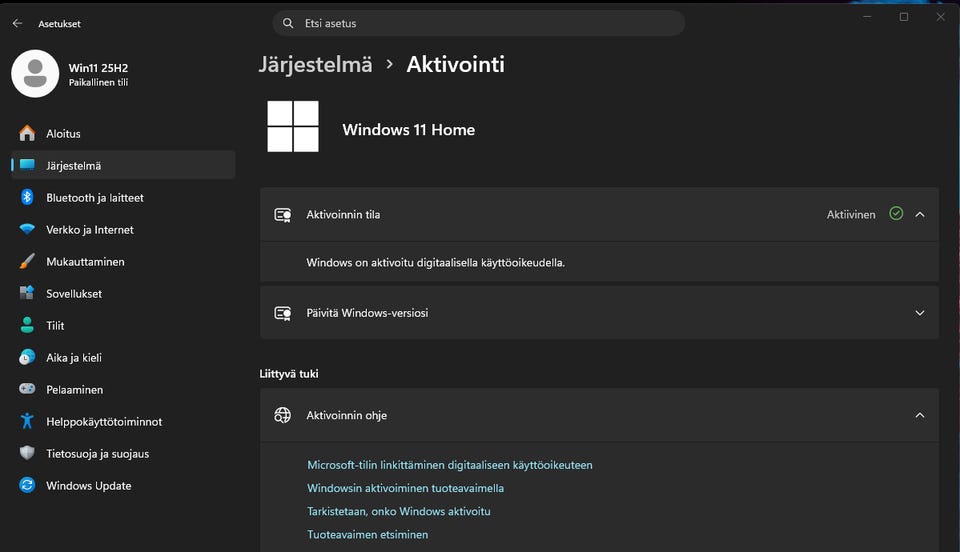Click the Järjestelmä monitor icon
The image size is (960, 552).
[27, 165]
